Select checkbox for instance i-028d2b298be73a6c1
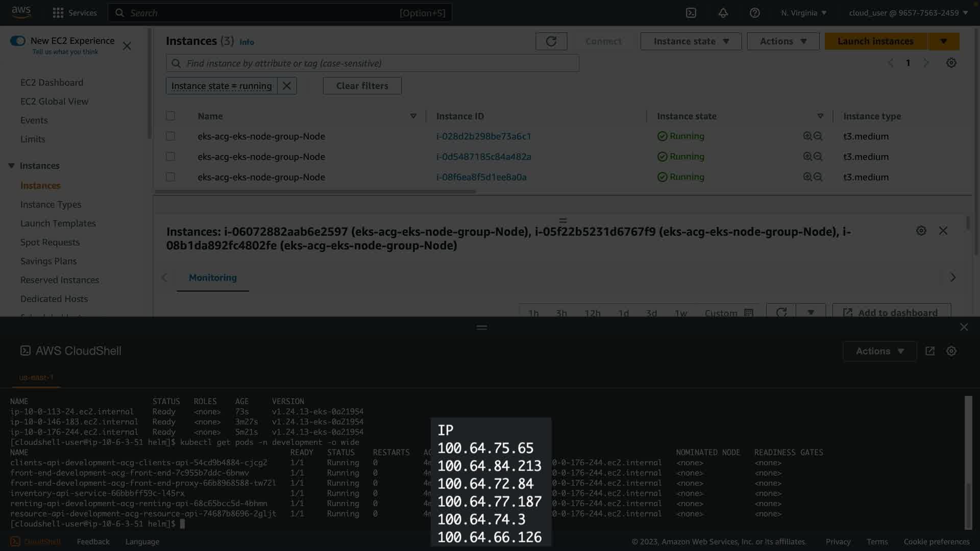980x551 pixels. click(170, 136)
